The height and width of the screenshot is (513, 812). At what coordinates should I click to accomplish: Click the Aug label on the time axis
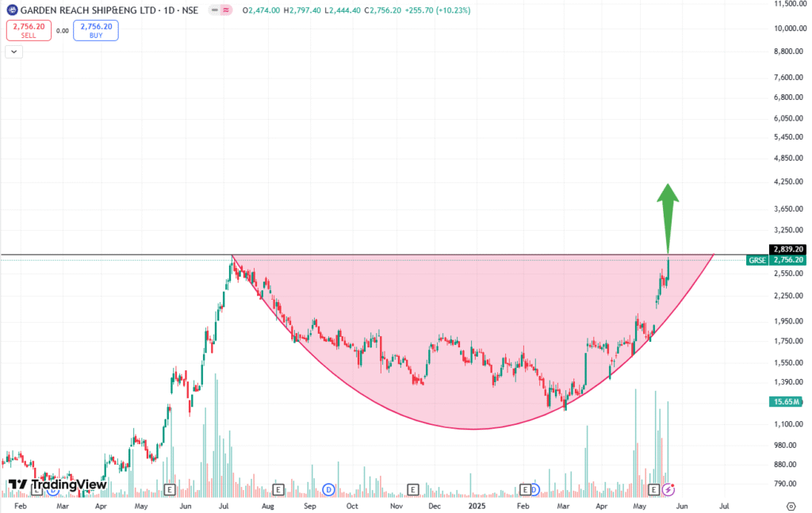[268, 506]
